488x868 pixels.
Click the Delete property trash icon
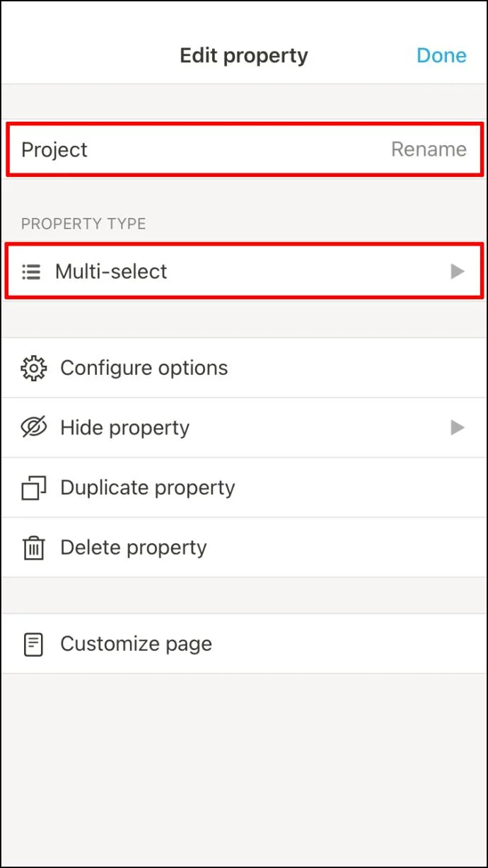[x=33, y=548]
